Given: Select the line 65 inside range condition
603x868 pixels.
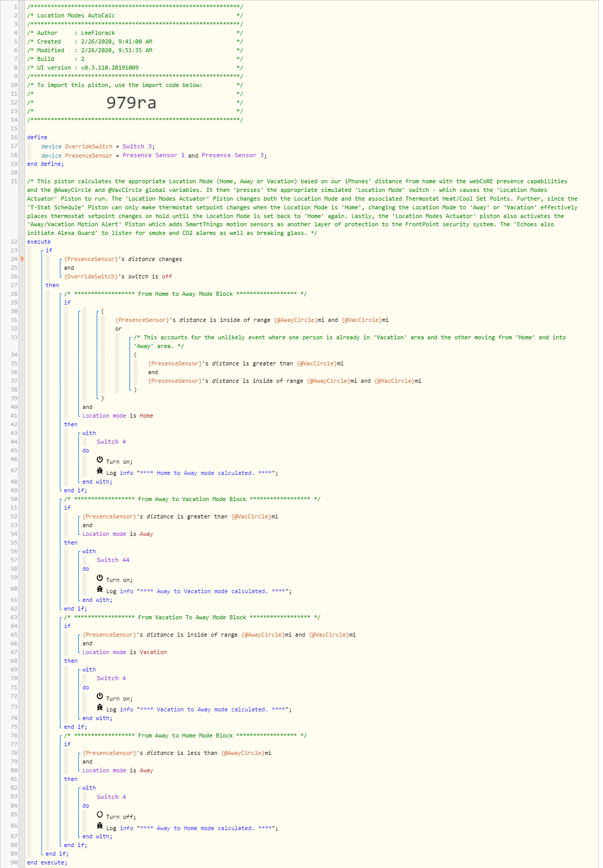Looking at the screenshot, I should click(x=219, y=635).
